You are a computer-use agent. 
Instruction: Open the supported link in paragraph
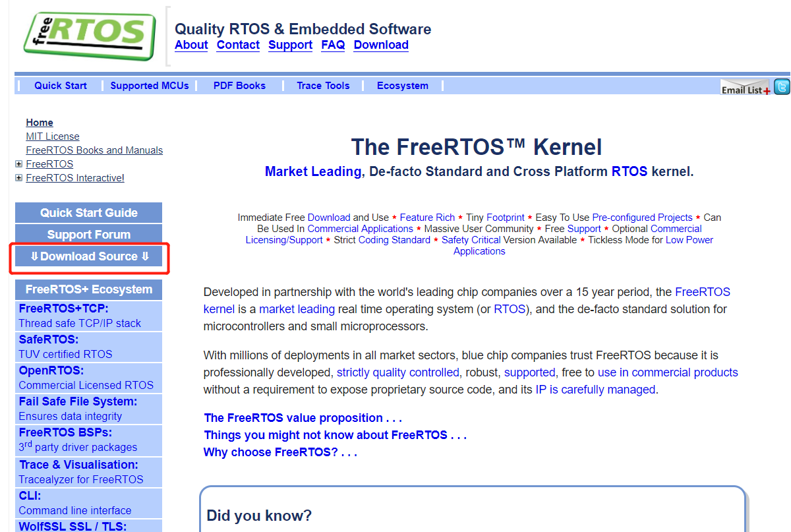coord(530,372)
